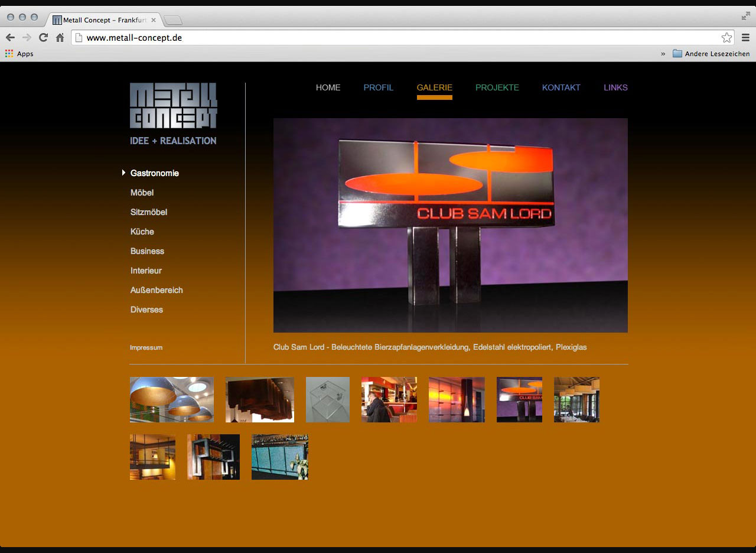The image size is (756, 553).
Task: Open the red bar with man thumbnail
Action: [389, 399]
